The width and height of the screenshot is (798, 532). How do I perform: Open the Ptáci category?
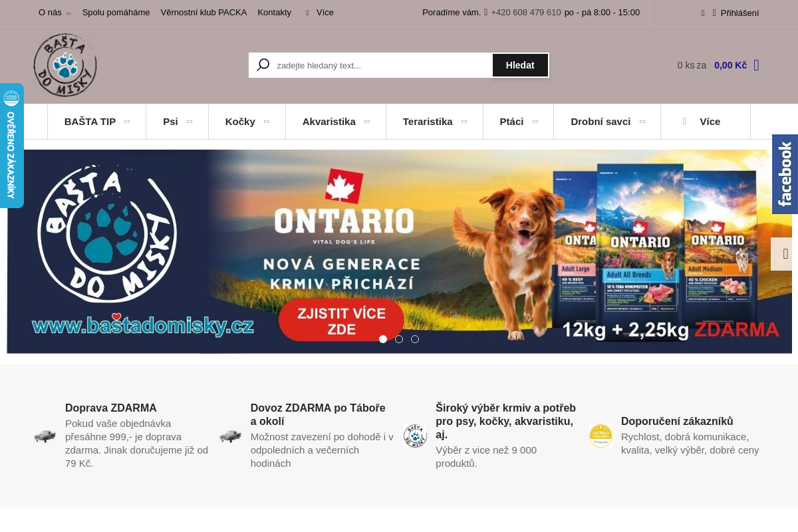click(511, 122)
